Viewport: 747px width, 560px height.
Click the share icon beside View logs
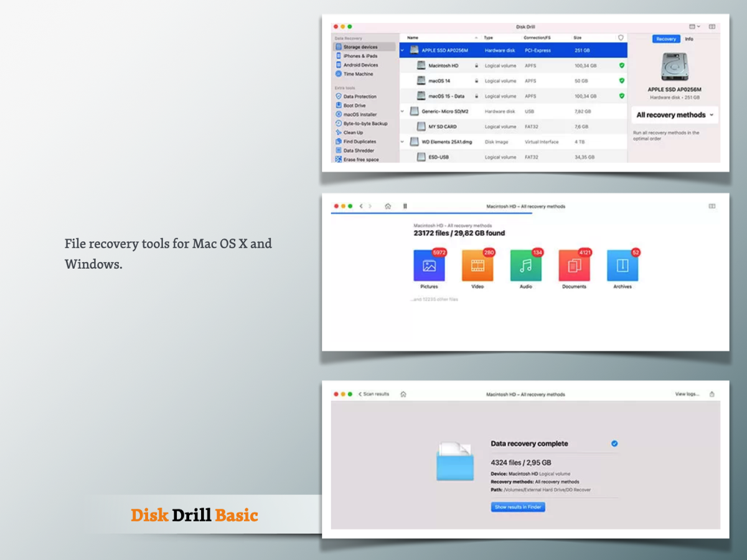pos(712,394)
